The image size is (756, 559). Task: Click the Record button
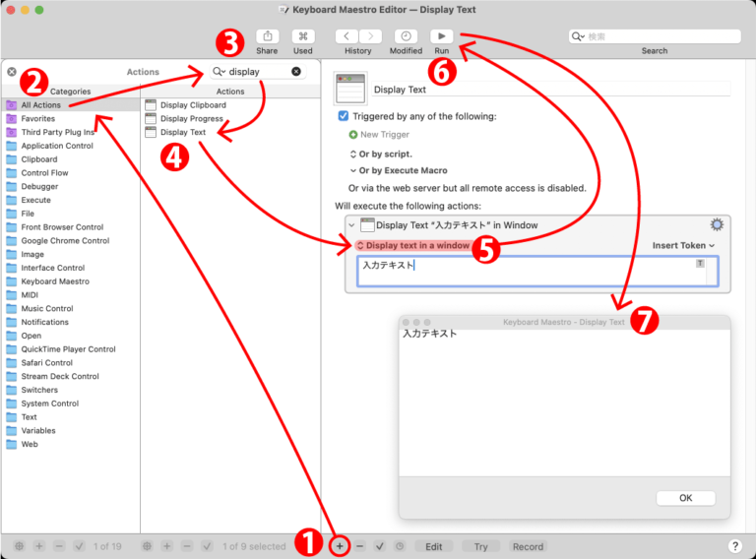click(527, 546)
